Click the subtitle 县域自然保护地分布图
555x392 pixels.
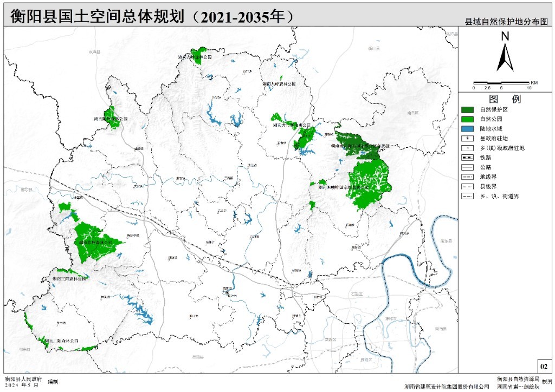coord(506,22)
